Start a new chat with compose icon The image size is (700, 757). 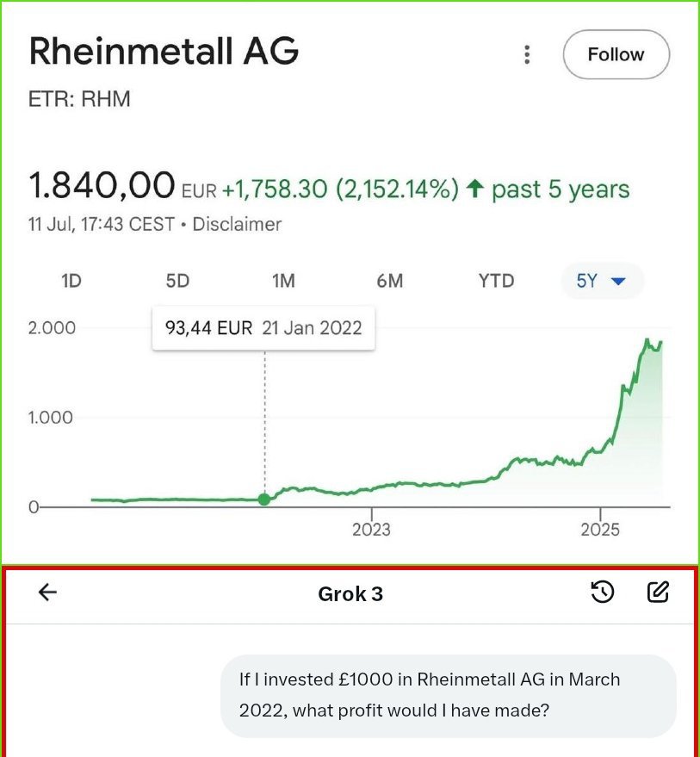[x=658, y=592]
